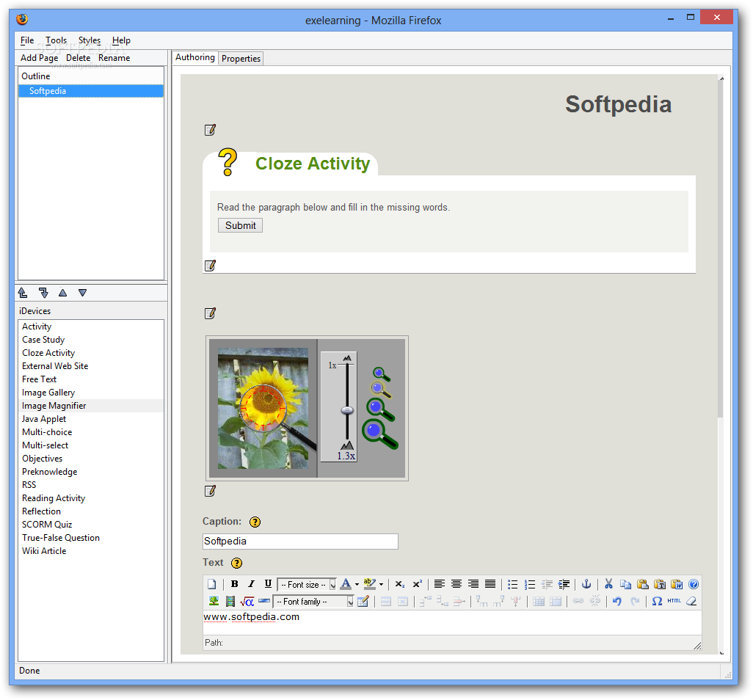Paste as plain text
Viewport: 753px width, 700px height.
[x=659, y=584]
